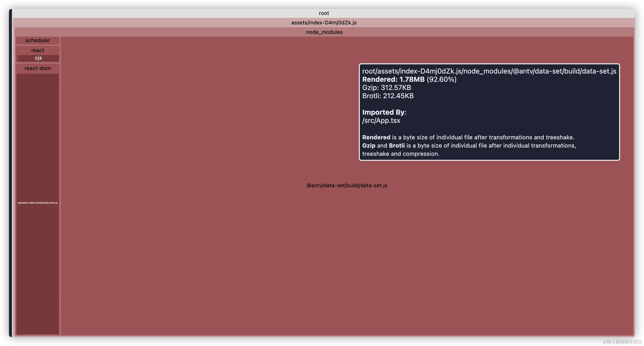
Task: Click the watermark text at bottom right
Action: click(622, 342)
